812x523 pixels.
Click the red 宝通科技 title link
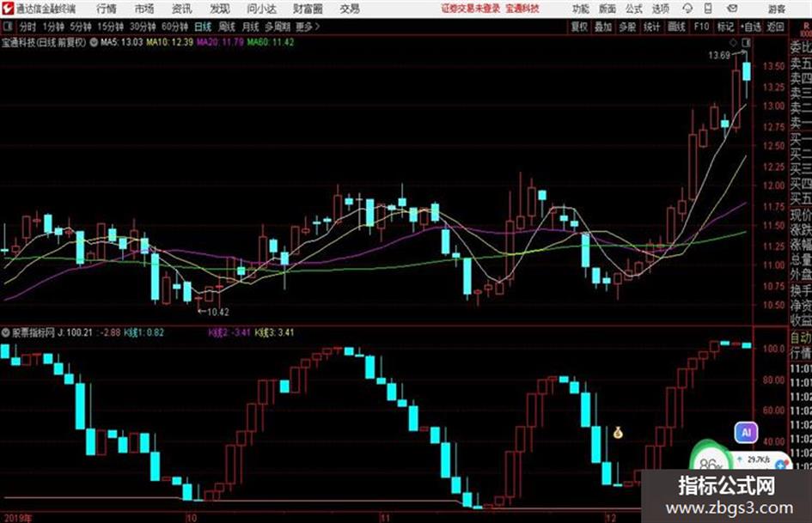pyautogui.click(x=522, y=9)
